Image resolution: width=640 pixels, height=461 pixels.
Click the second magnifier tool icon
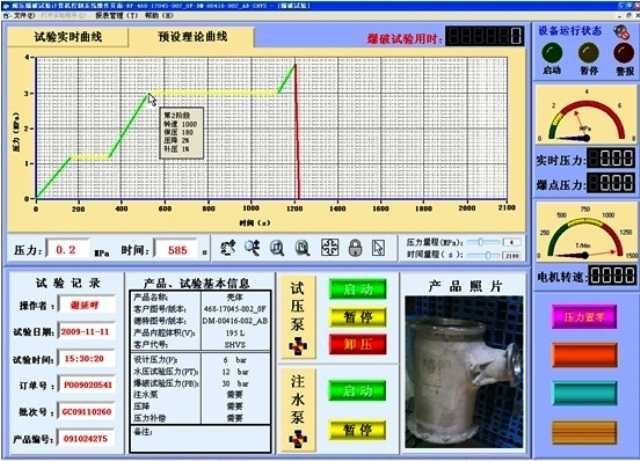[252, 249]
